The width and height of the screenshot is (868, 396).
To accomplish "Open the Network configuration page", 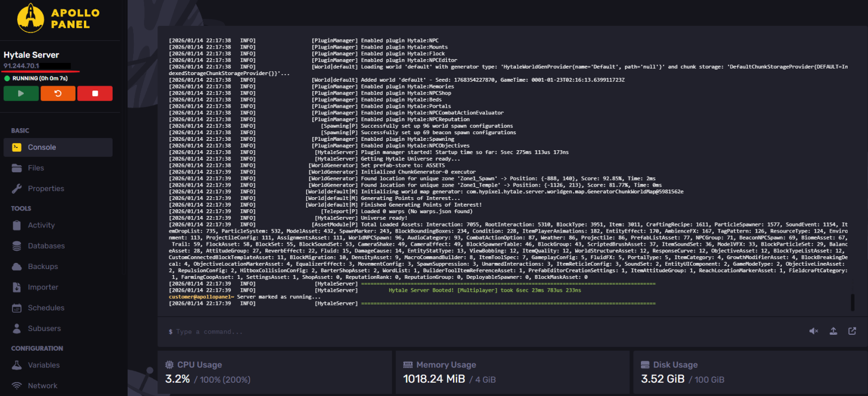I will 43,386.
